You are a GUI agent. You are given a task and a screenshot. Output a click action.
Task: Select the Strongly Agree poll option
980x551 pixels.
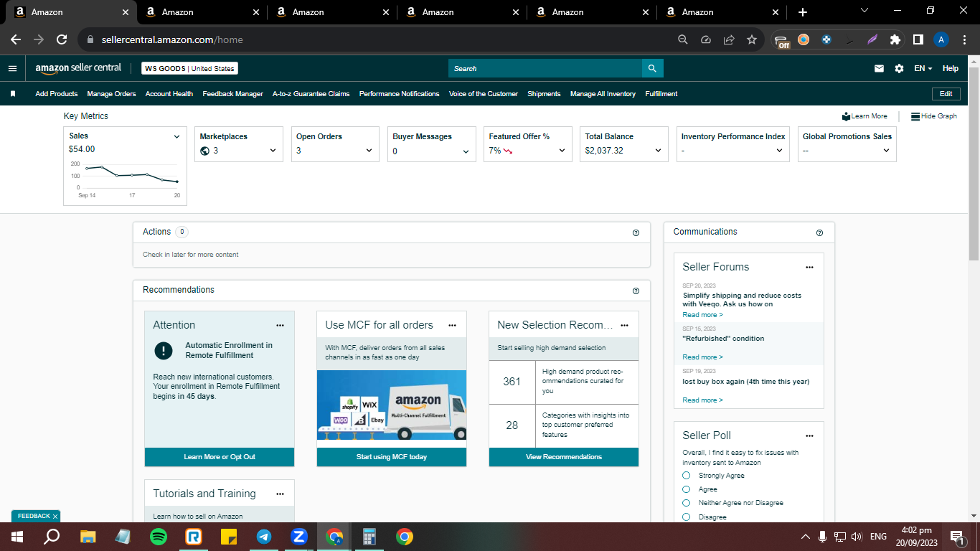point(686,476)
